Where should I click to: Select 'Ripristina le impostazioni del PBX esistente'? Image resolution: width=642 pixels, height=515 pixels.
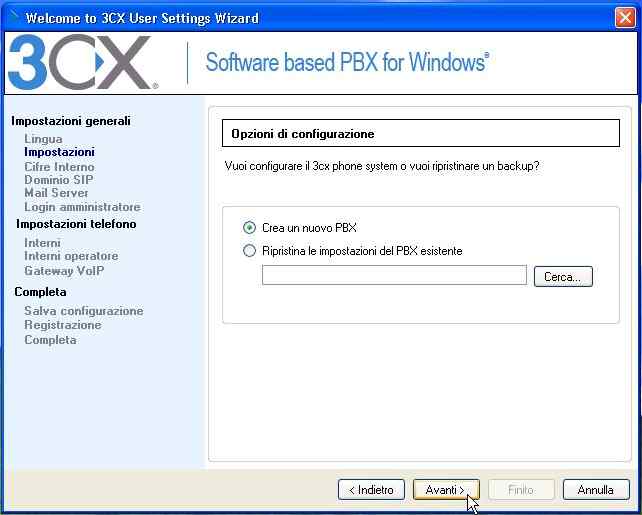pyautogui.click(x=249, y=251)
